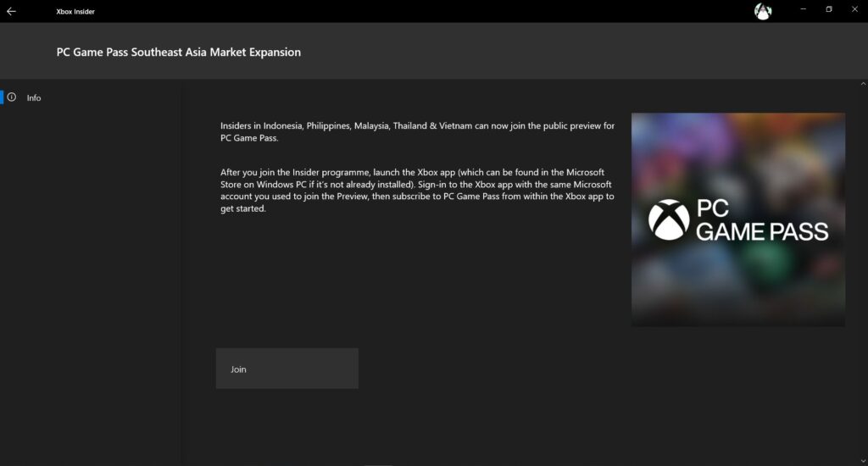Join the PC Game Pass preview
868x466 pixels.
click(287, 369)
